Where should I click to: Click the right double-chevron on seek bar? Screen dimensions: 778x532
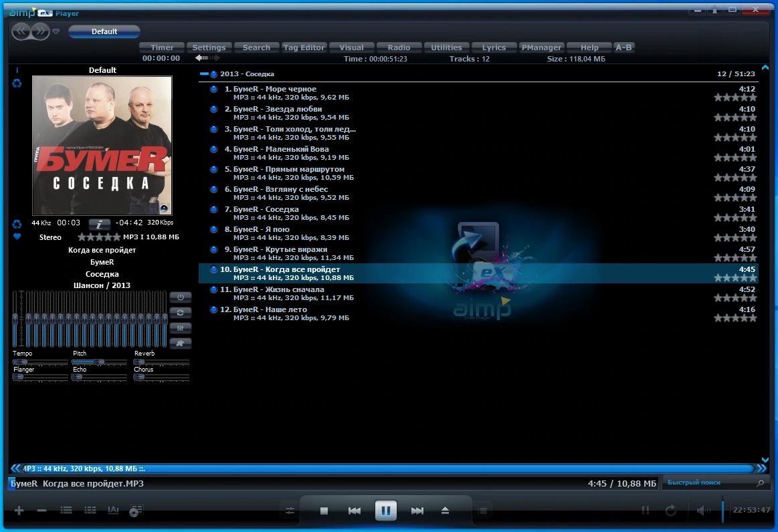pyautogui.click(x=761, y=468)
